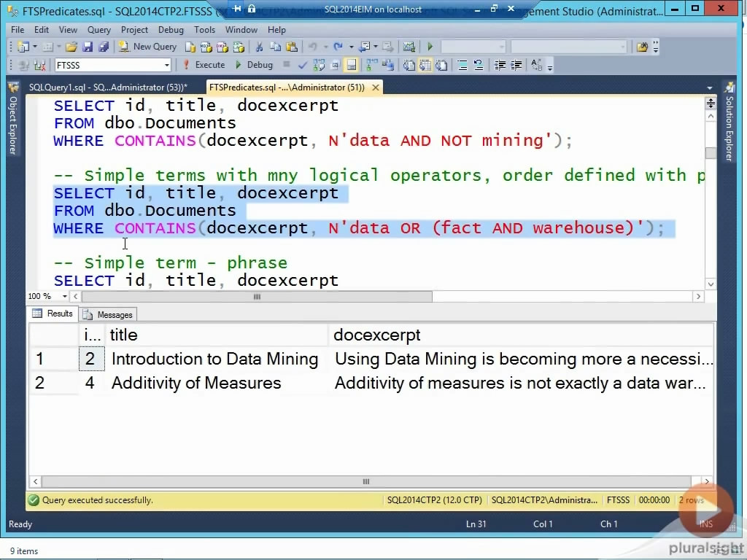Click the Decrease Indent icon

tap(500, 65)
